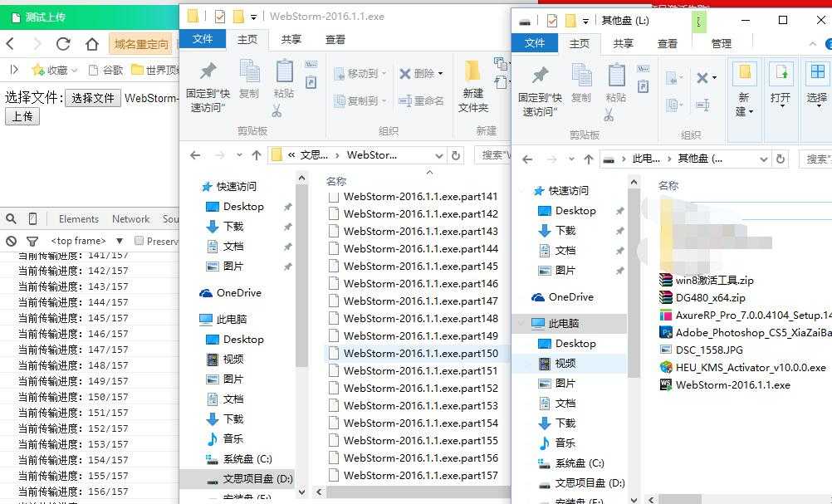Image resolution: width=832 pixels, height=504 pixels.
Task: Open quick access toolbar dropdown in 其他盘 window
Action: coord(585,22)
